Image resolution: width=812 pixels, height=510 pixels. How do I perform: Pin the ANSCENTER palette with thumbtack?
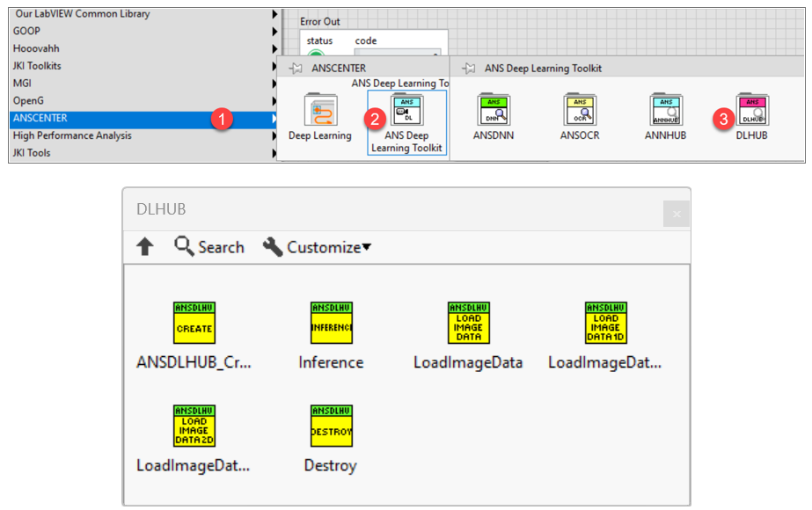point(296,69)
